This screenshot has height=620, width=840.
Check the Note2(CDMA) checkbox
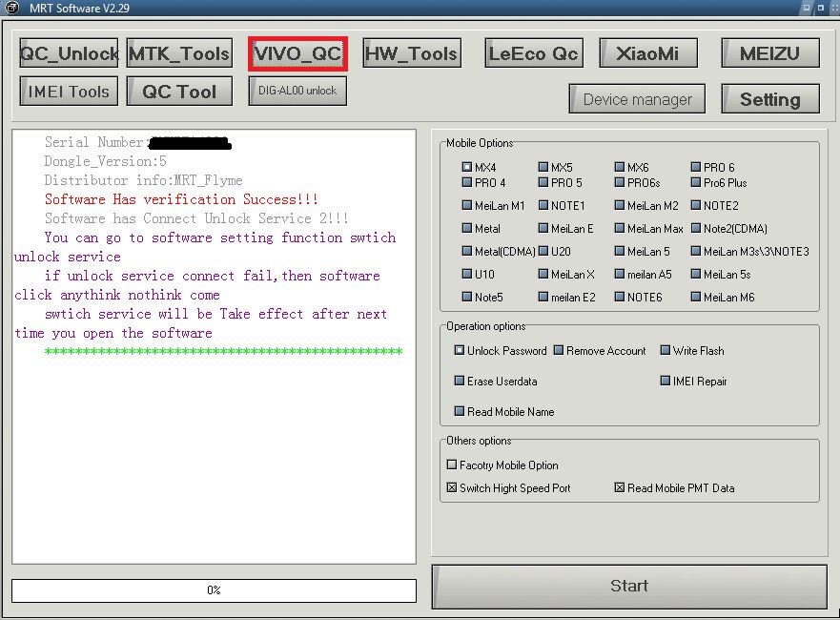(696, 228)
